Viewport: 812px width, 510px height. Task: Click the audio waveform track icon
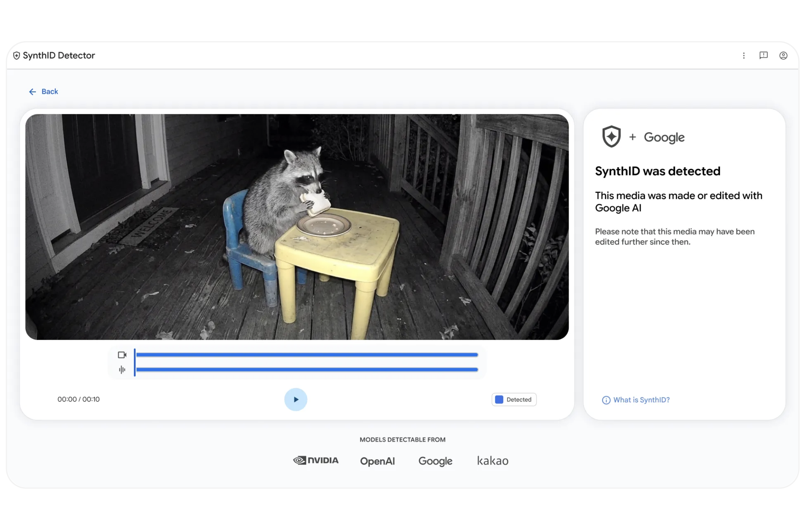click(x=122, y=370)
